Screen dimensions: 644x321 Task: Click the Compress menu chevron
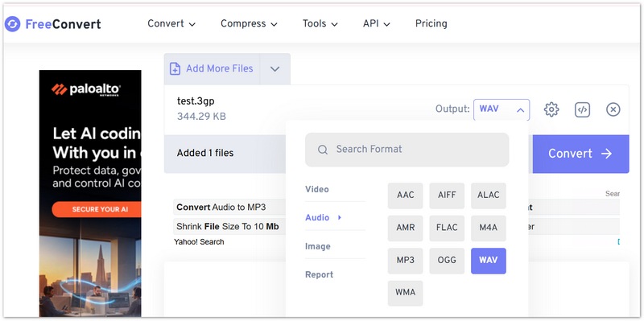274,25
